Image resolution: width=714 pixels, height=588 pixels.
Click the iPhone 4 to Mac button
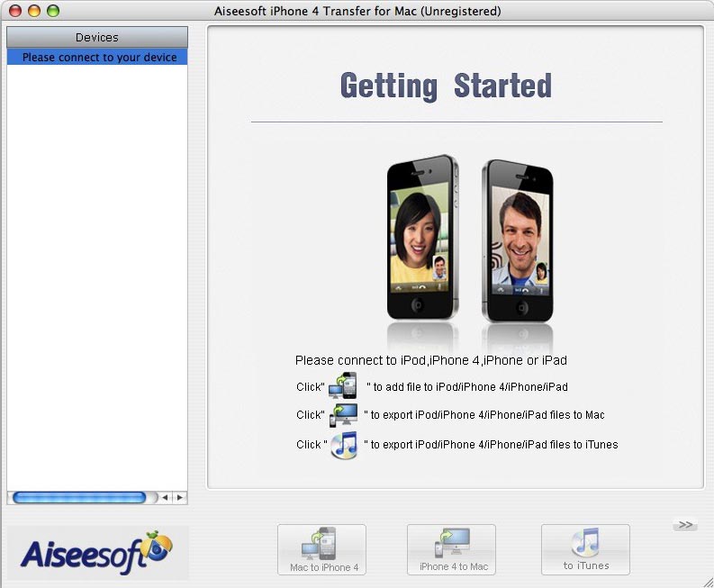pos(451,549)
